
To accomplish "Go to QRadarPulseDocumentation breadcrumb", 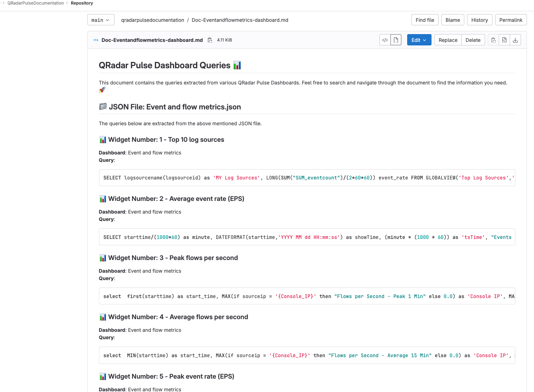I will point(36,3).
